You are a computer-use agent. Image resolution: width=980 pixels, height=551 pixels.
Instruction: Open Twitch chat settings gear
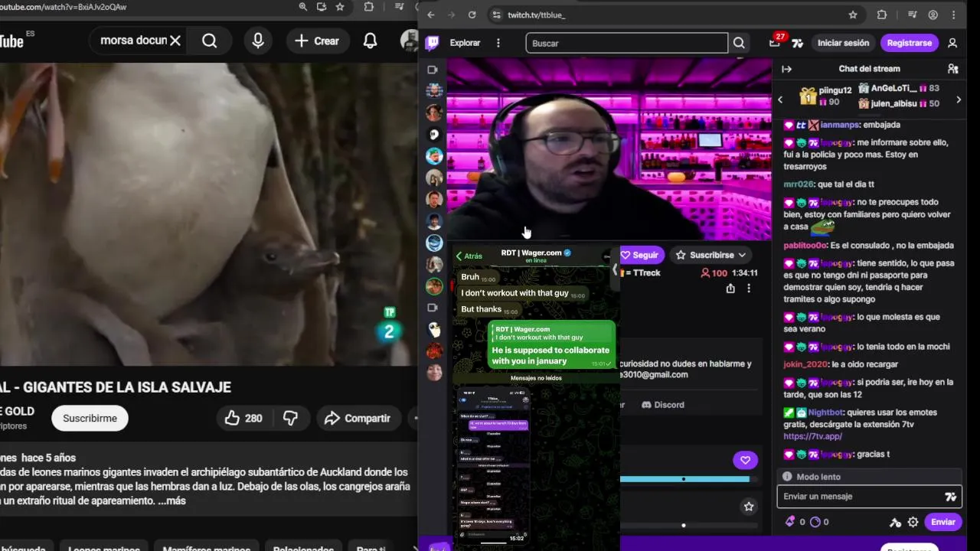point(913,522)
